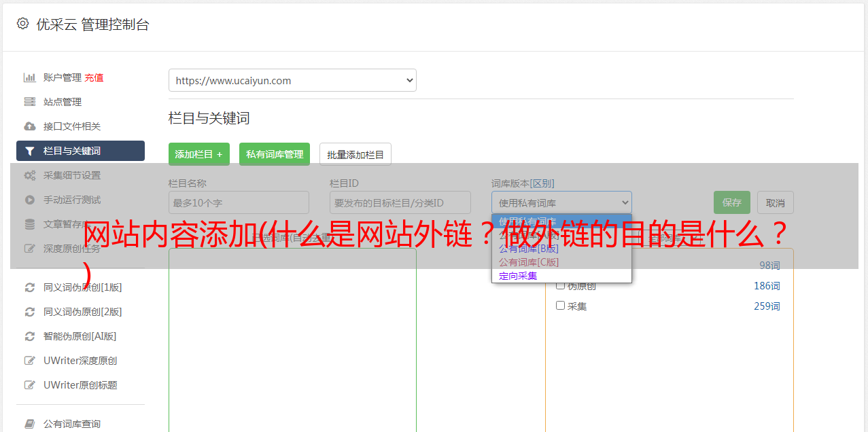Click the bar chart icon for 账户管理

coord(30,77)
